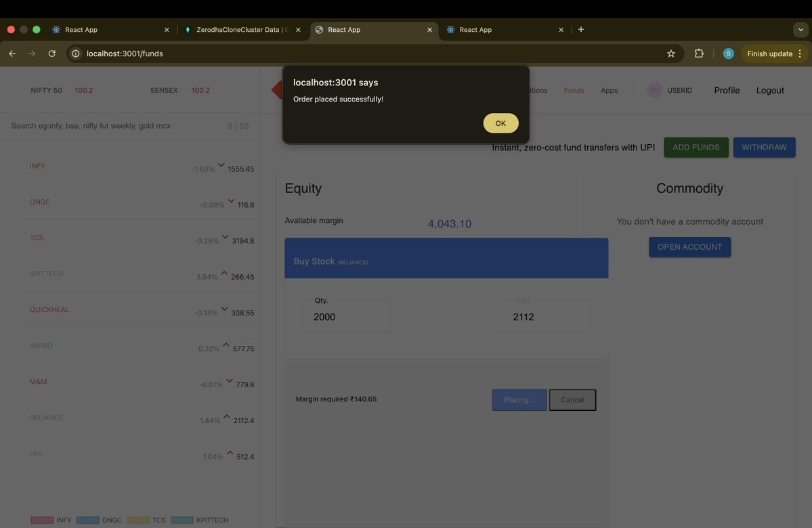The height and width of the screenshot is (528, 812).
Task: Select RELIANCE in the watchlist
Action: click(x=46, y=417)
